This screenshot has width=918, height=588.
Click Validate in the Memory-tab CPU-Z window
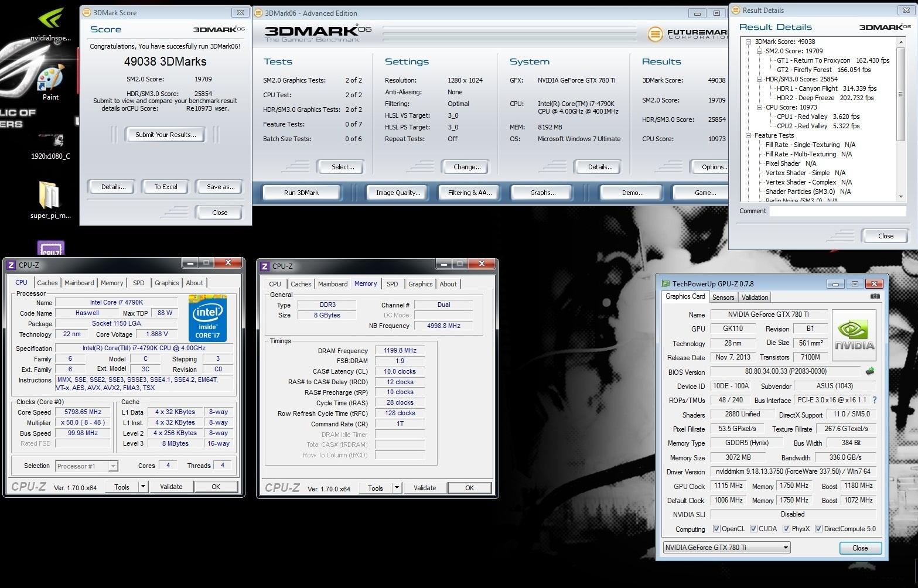coord(425,488)
